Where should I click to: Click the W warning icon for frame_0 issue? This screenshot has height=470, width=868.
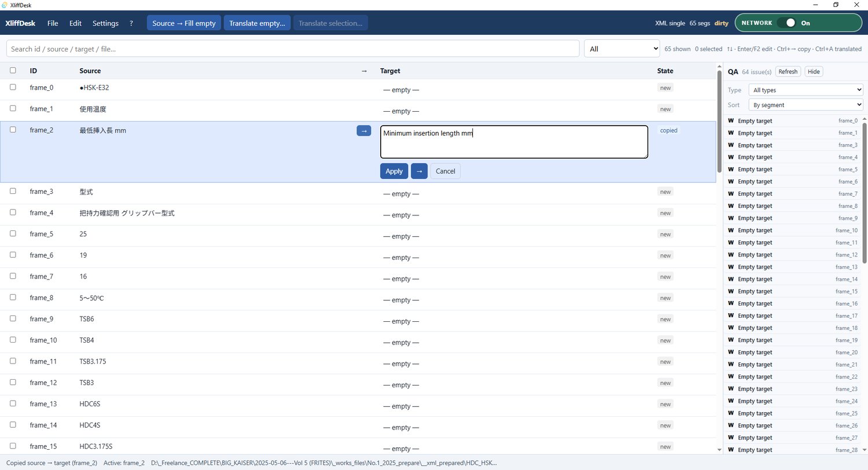(731, 121)
